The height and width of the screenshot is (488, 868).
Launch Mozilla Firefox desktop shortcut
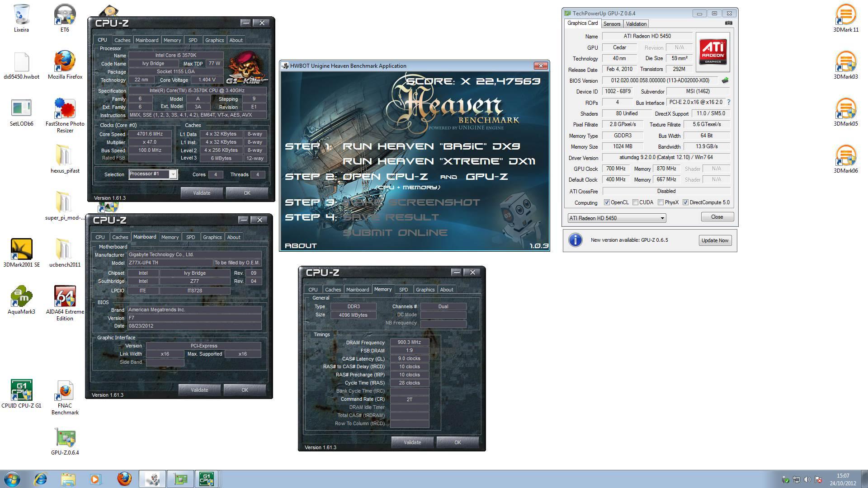tap(65, 66)
